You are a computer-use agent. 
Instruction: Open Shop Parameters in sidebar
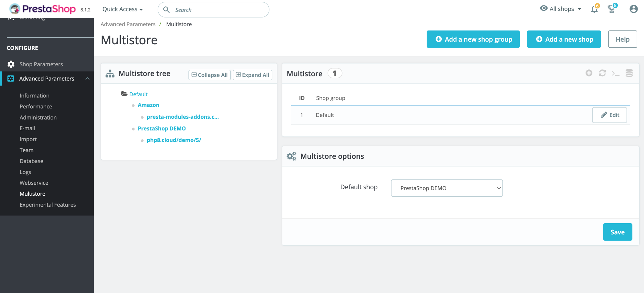[41, 64]
